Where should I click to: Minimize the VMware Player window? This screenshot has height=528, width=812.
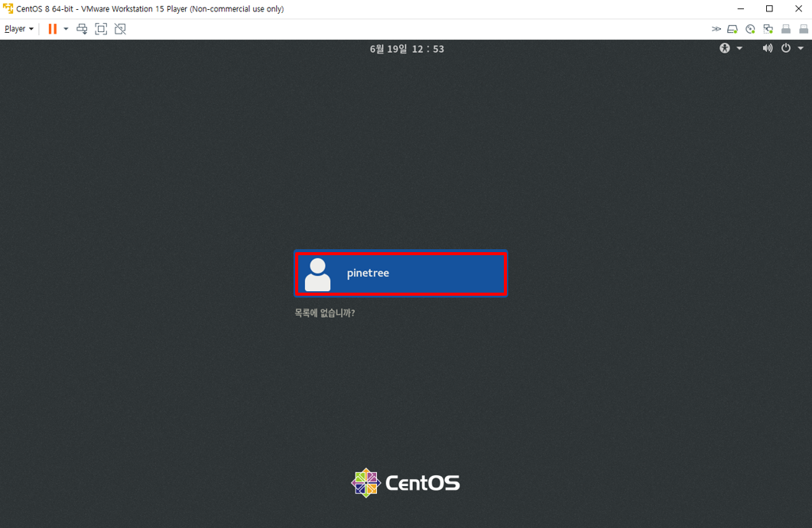coord(741,9)
